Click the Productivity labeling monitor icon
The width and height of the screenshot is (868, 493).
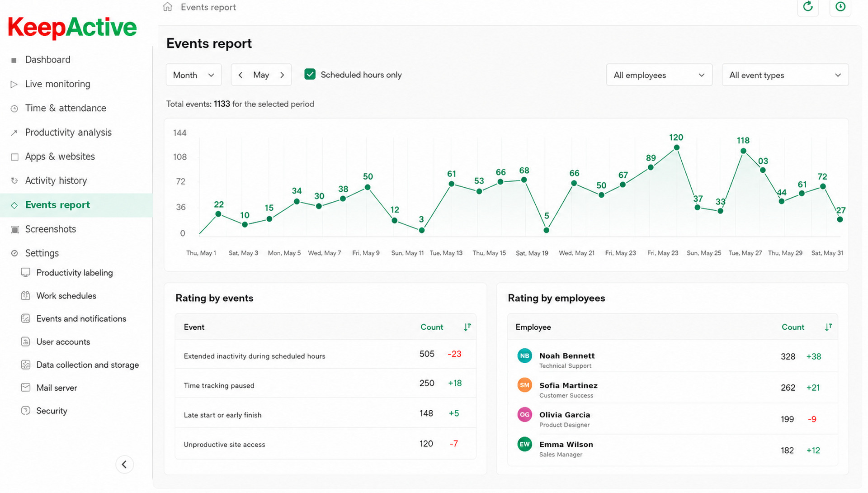[x=26, y=273]
